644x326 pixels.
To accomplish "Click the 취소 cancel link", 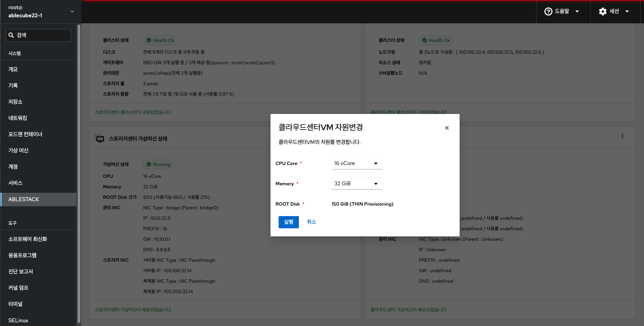I will 311,222.
